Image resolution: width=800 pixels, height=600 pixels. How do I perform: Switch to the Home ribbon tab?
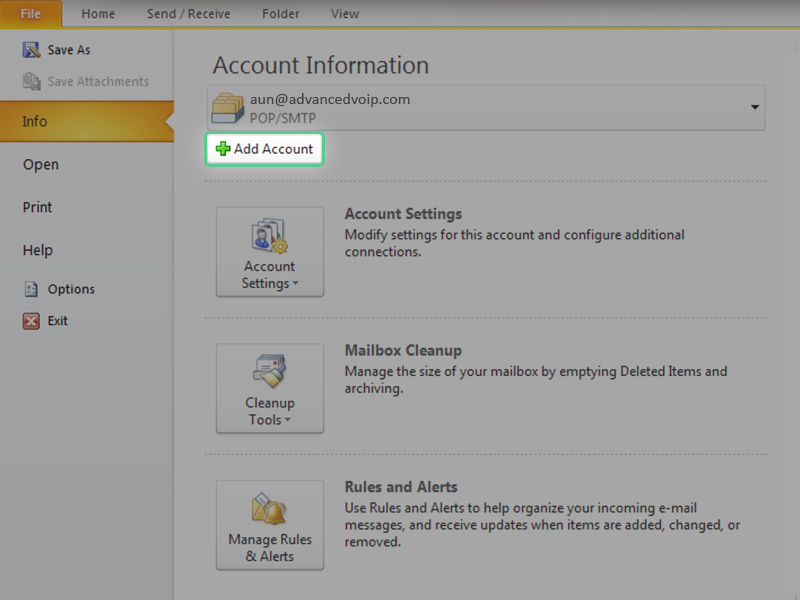pyautogui.click(x=98, y=14)
